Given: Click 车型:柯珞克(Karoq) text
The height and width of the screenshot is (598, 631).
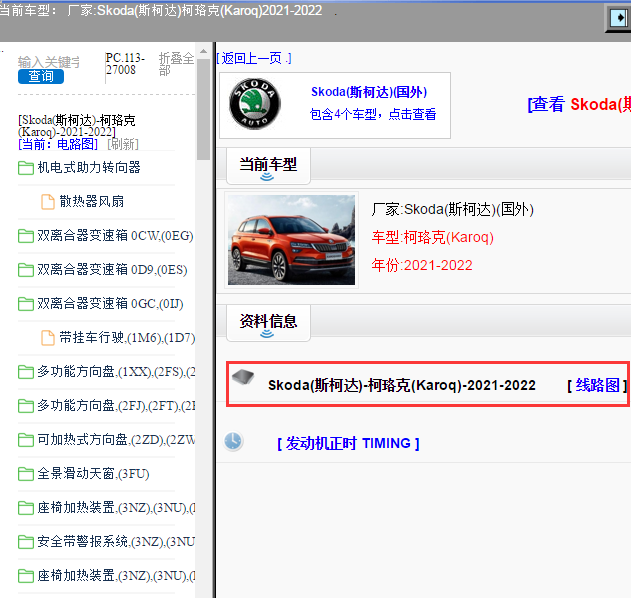Looking at the screenshot, I should (x=433, y=237).
